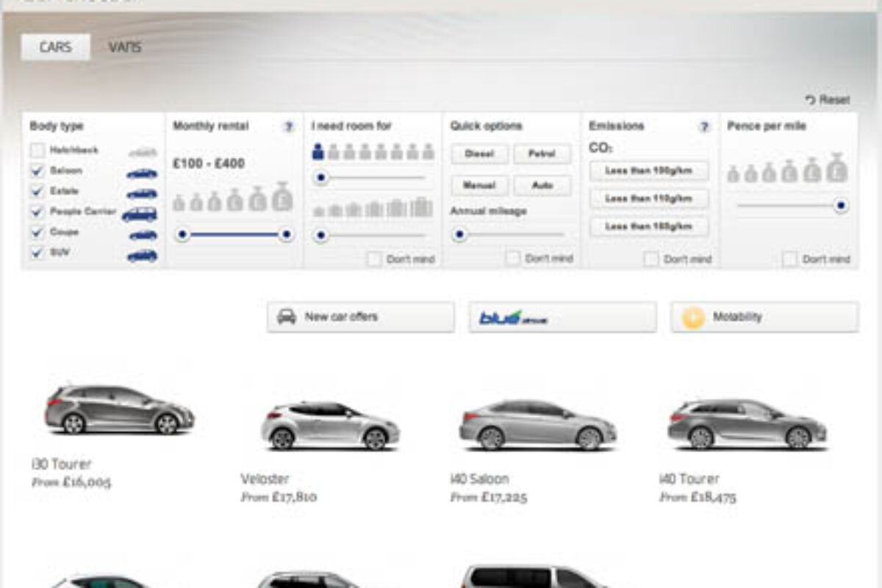Click the car icon in New car offers
Screen dimensions: 882x588
[x=286, y=317]
